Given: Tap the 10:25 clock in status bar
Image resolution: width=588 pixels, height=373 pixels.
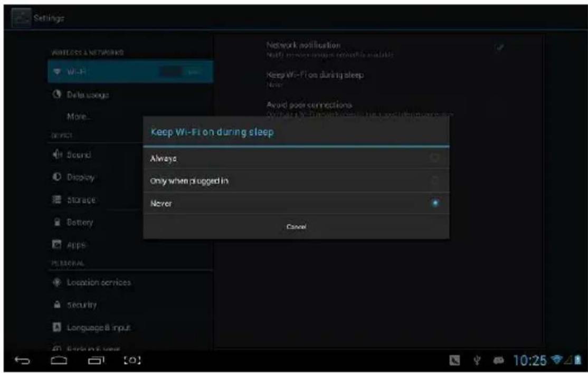Looking at the screenshot, I should pos(529,361).
